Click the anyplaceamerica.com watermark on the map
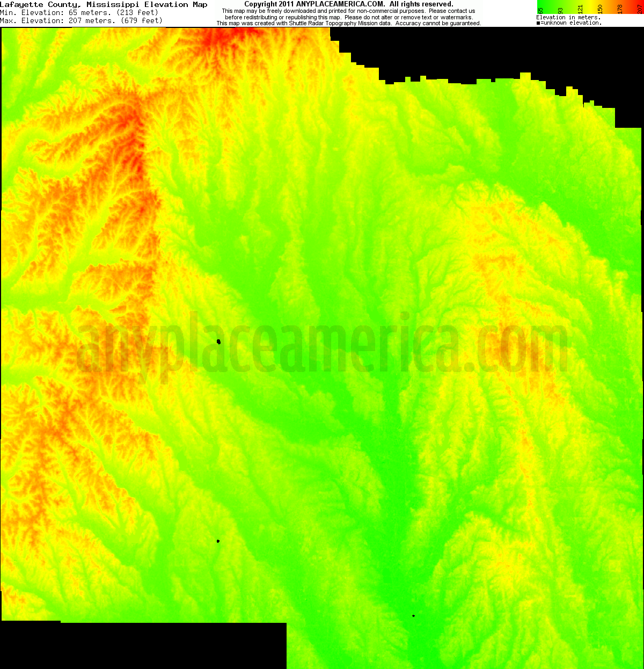The image size is (644, 669). (x=322, y=344)
